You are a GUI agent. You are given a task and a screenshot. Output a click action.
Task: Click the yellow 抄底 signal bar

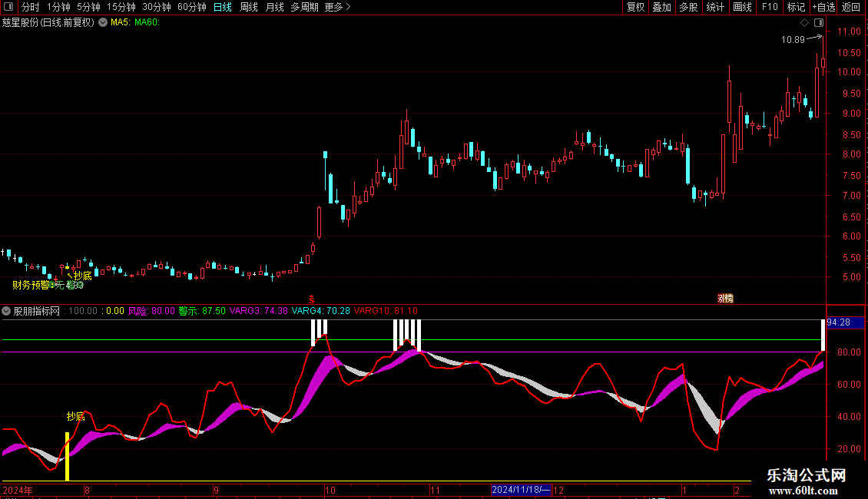67,457
